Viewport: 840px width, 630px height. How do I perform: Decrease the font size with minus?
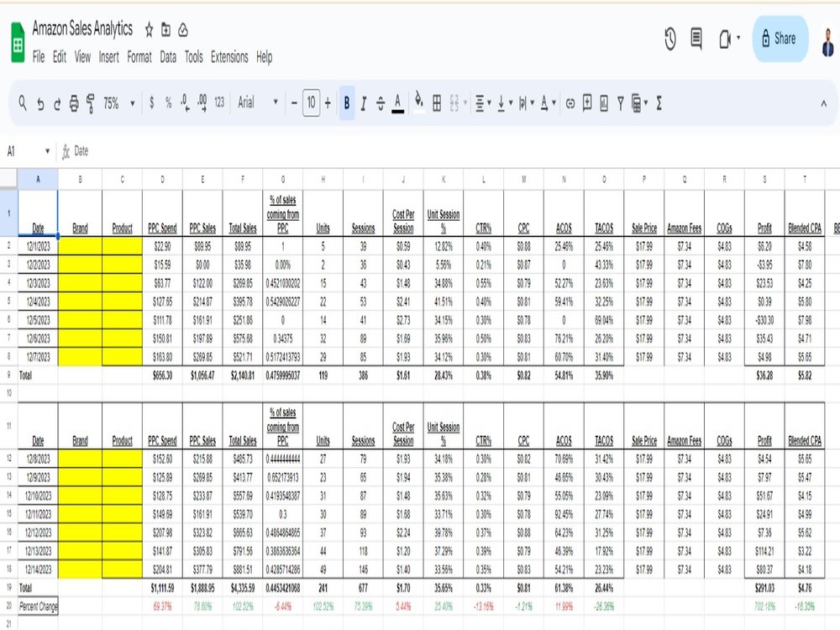coord(294,102)
